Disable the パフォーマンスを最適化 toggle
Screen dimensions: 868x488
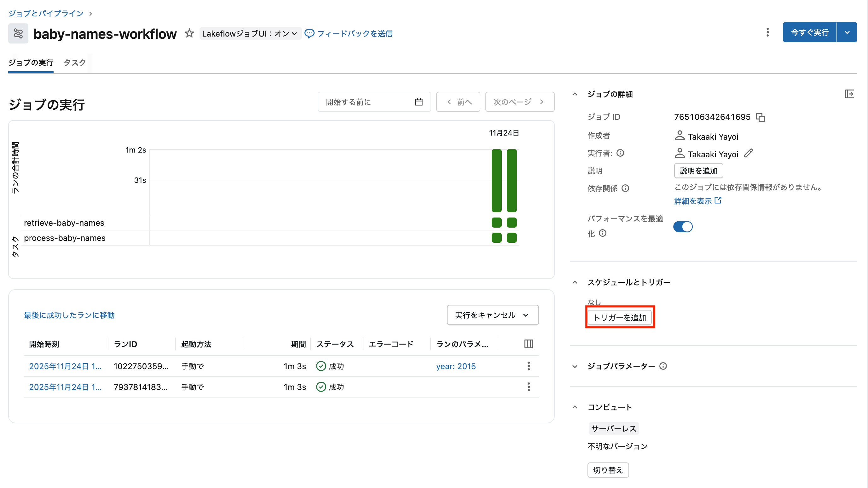[683, 226]
